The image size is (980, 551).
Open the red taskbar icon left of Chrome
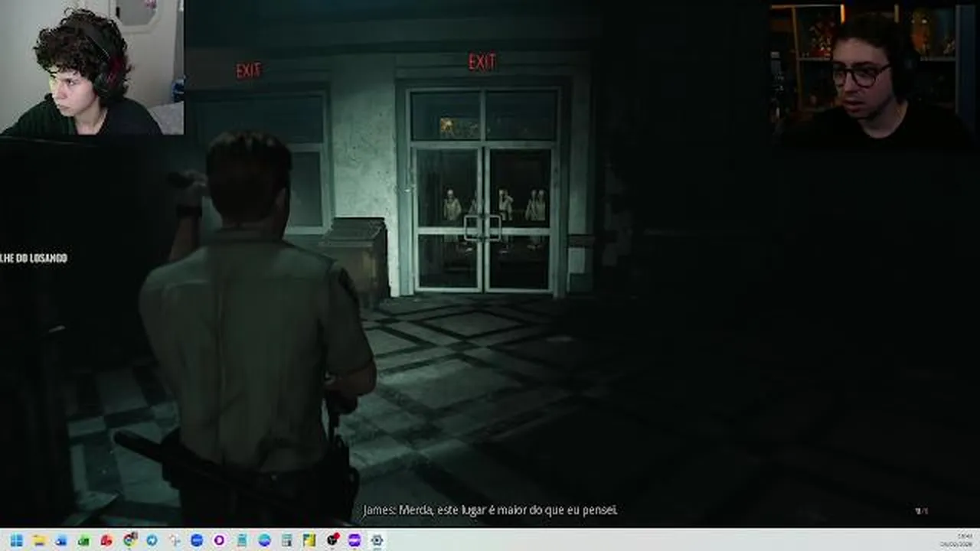click(106, 540)
